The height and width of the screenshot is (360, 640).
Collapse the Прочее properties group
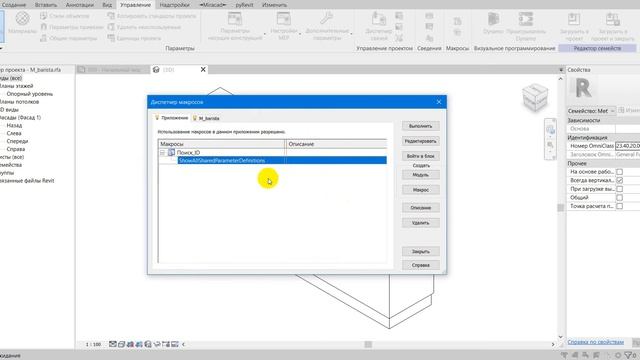603,163
